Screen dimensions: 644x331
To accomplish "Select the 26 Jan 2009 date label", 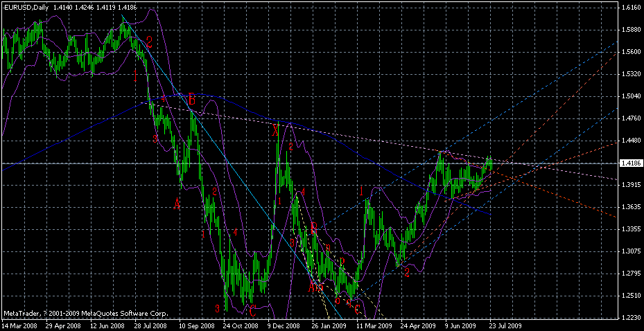I will pos(329,325).
